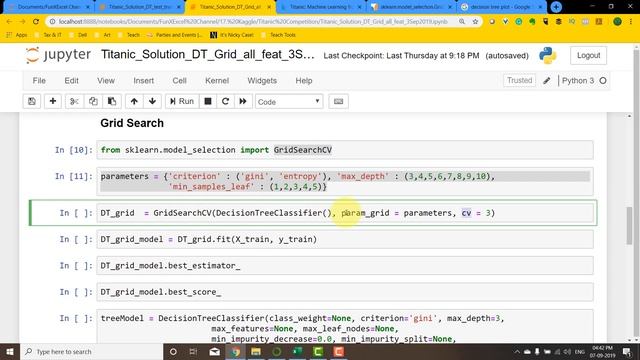This screenshot has height=360, width=640.
Task: Save and checkpoint the notebook
Action: pos(32,101)
